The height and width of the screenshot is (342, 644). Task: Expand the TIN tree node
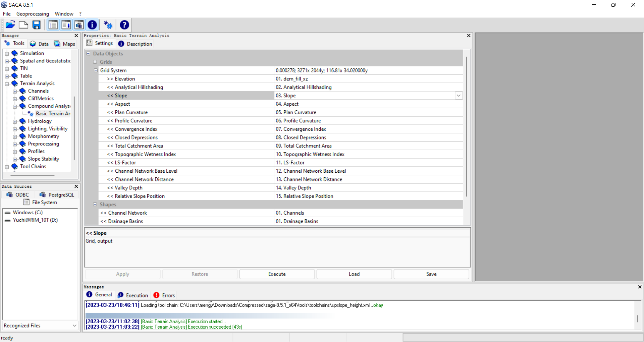pyautogui.click(x=7, y=69)
